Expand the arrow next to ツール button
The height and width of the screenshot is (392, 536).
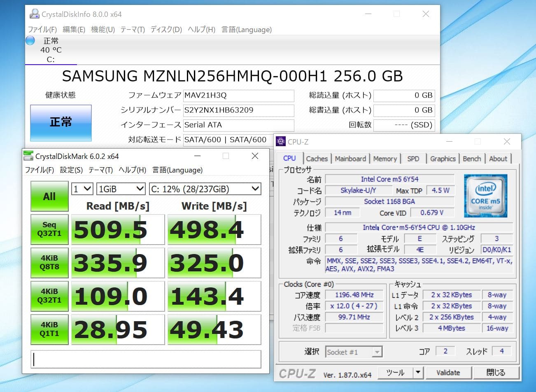418,373
